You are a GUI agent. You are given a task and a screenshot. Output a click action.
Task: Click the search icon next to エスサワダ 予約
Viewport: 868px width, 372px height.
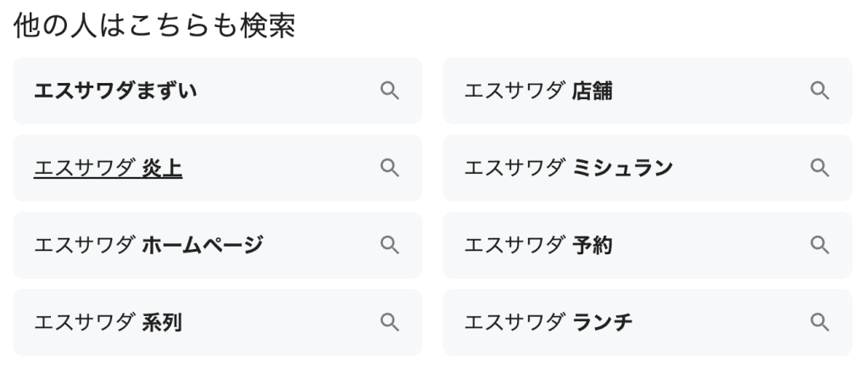click(x=819, y=245)
